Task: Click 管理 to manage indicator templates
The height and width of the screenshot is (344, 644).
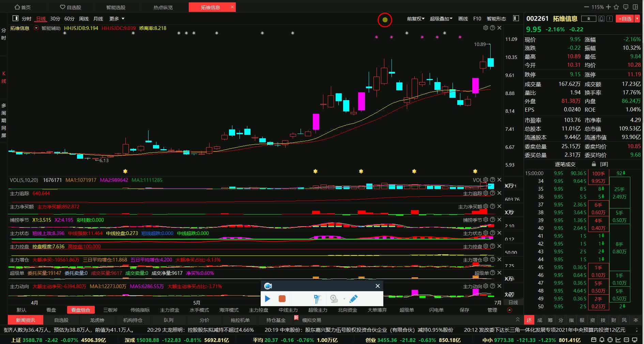Action: pos(492,310)
